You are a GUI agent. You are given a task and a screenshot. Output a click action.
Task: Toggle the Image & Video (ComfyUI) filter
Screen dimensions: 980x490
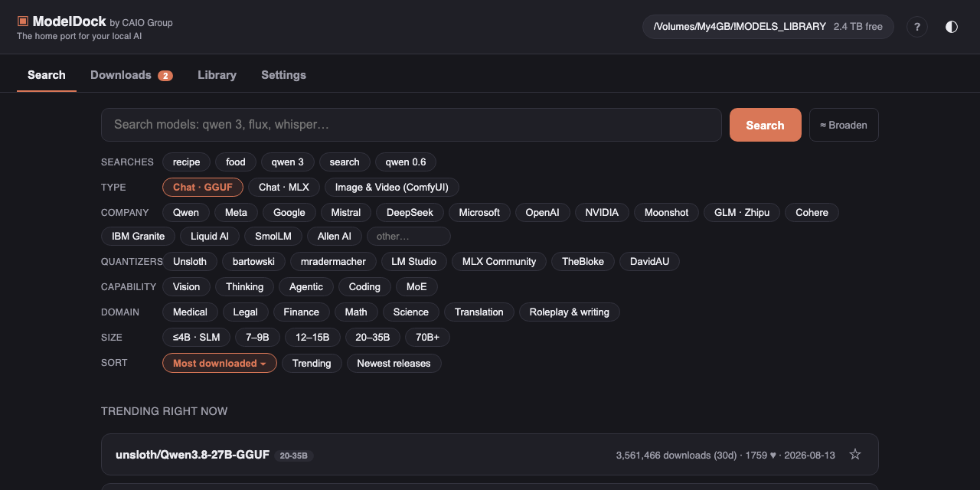pyautogui.click(x=392, y=187)
